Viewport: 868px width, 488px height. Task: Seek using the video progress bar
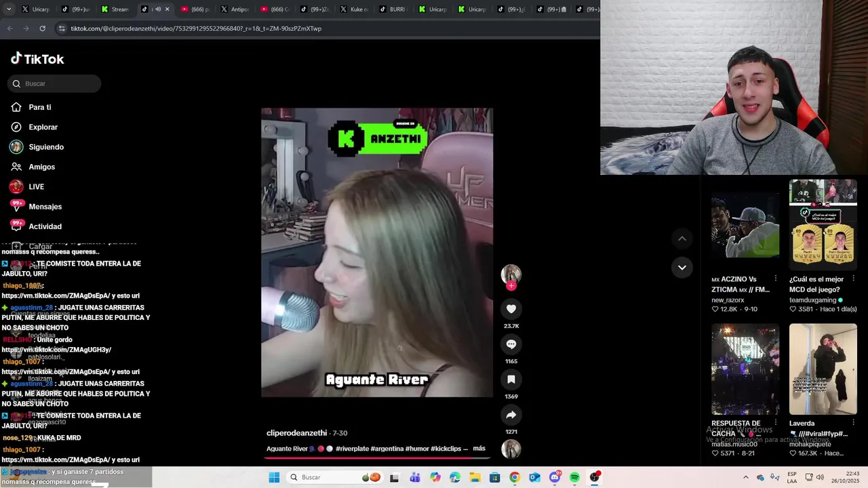point(377,457)
